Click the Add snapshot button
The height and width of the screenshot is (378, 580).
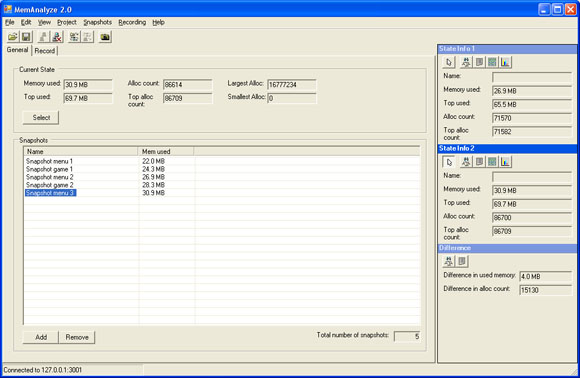[x=41, y=337]
